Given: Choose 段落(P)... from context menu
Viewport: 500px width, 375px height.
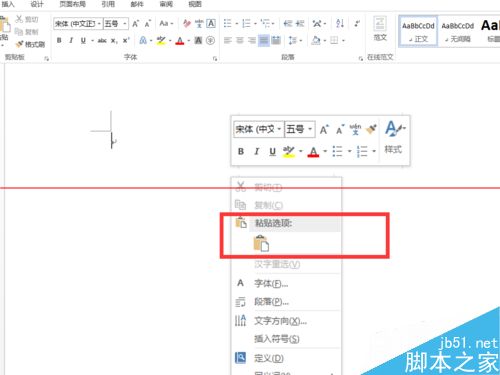Looking at the screenshot, I should pyautogui.click(x=286, y=302).
